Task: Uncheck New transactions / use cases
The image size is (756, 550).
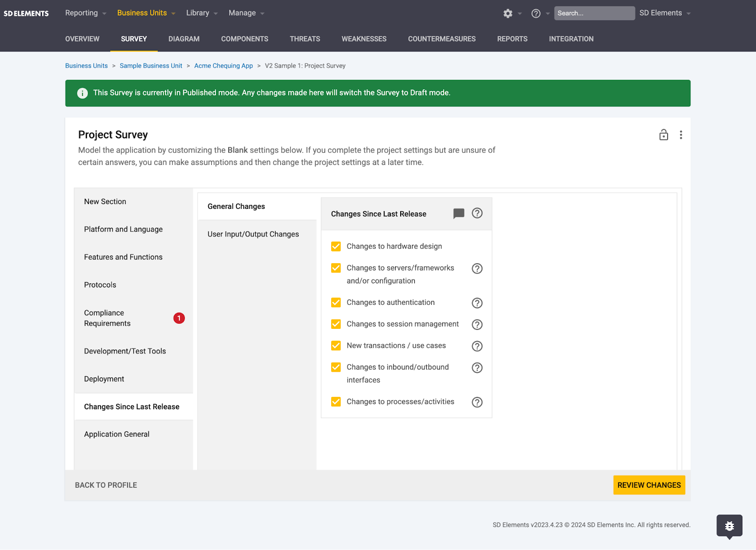Action: [x=336, y=345]
